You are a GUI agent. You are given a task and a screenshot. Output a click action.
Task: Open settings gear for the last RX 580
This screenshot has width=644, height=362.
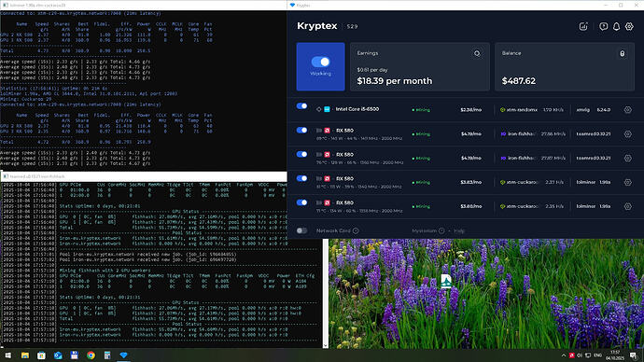[627, 206]
